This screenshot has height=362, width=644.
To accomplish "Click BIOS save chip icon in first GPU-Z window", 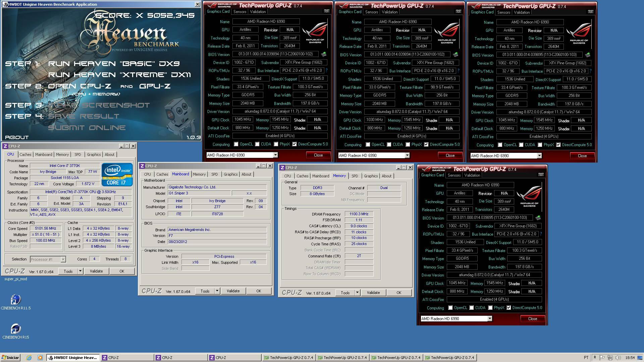I will [324, 54].
